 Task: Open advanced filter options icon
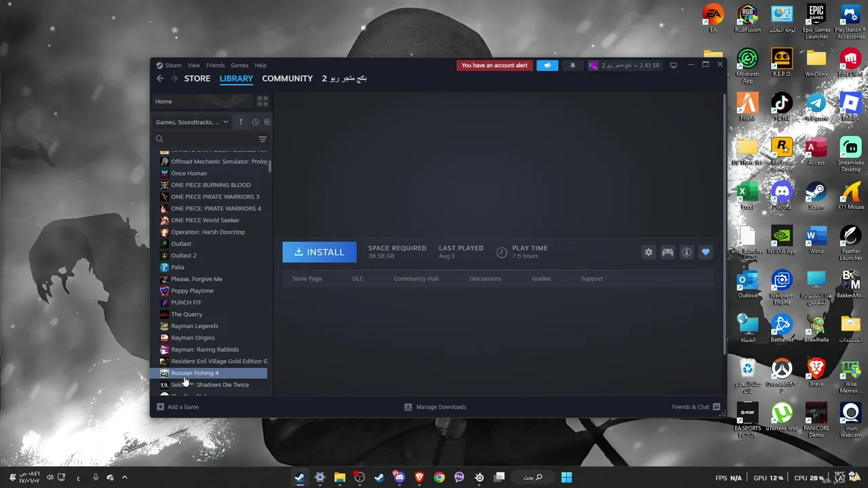(x=262, y=139)
